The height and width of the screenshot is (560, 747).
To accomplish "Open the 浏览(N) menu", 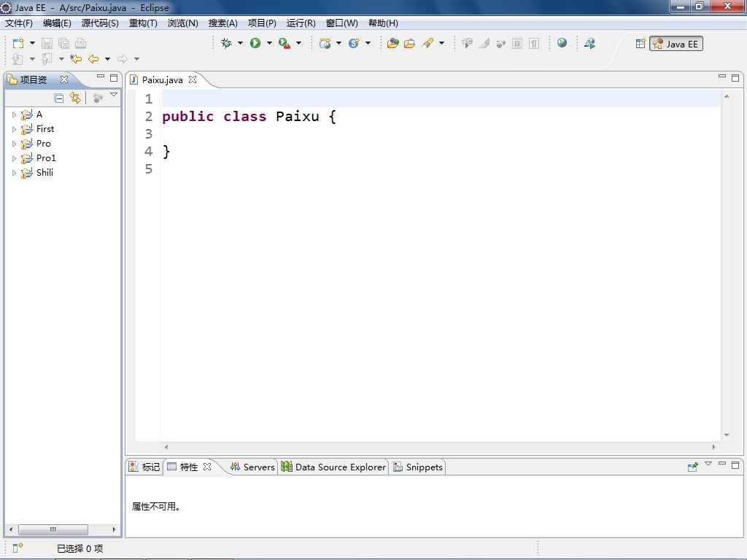I will point(183,23).
